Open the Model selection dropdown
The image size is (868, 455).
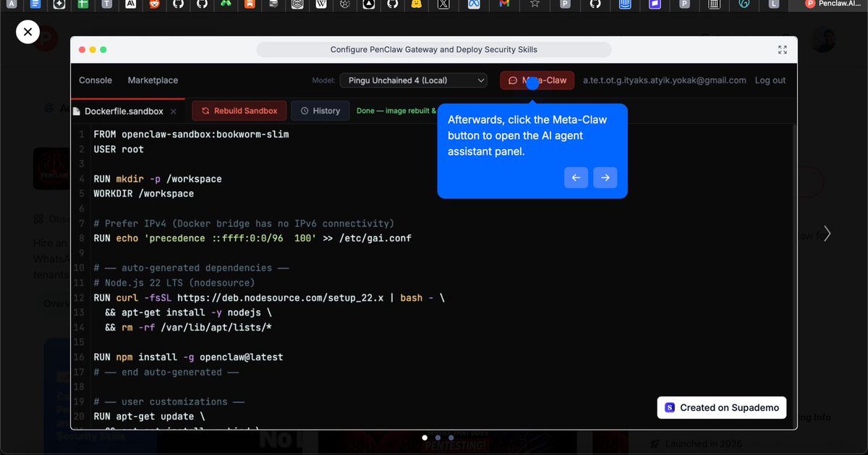click(413, 80)
